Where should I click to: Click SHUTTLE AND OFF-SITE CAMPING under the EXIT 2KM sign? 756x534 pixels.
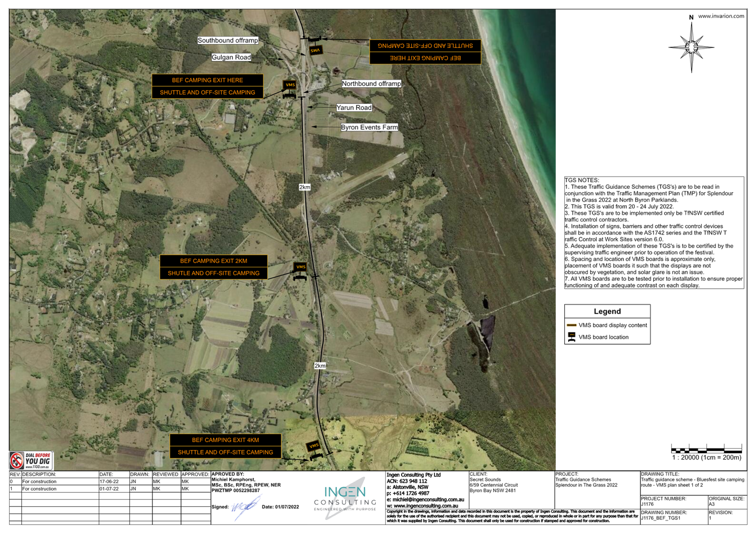point(214,273)
